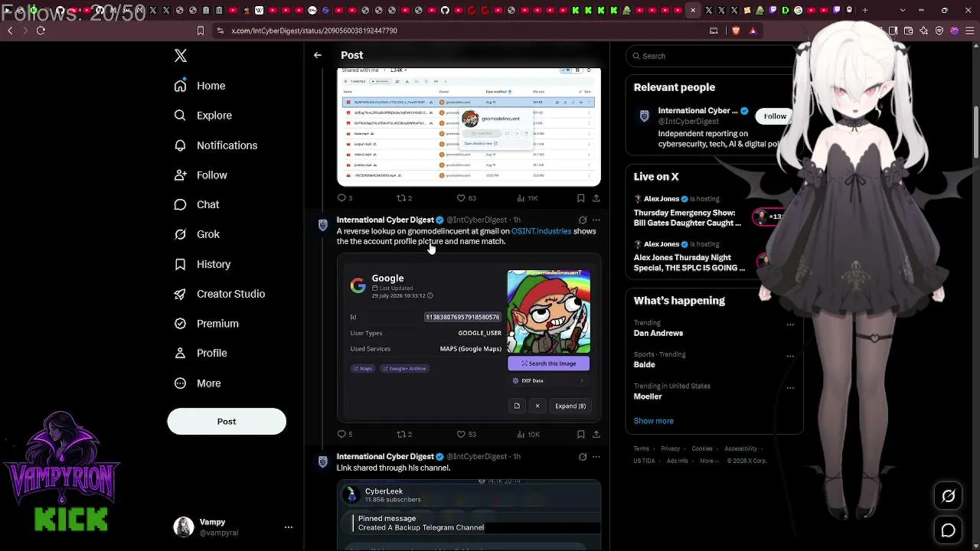Open the Dan Andrews trending topic
This screenshot has height=551, width=980.
point(658,334)
